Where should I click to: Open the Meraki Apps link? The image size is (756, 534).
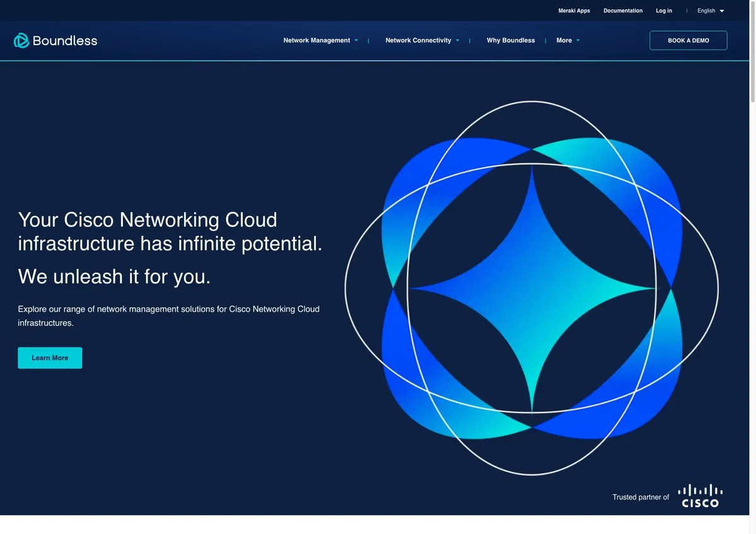click(574, 11)
